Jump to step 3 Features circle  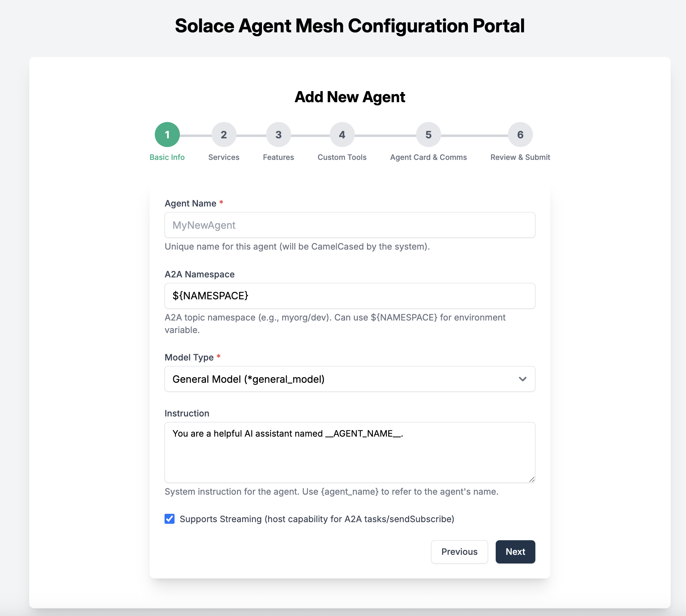[x=278, y=135]
